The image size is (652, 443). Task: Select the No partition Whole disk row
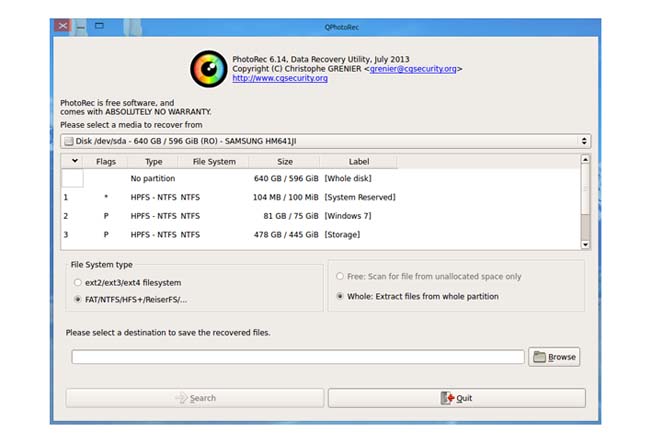[x=321, y=178]
